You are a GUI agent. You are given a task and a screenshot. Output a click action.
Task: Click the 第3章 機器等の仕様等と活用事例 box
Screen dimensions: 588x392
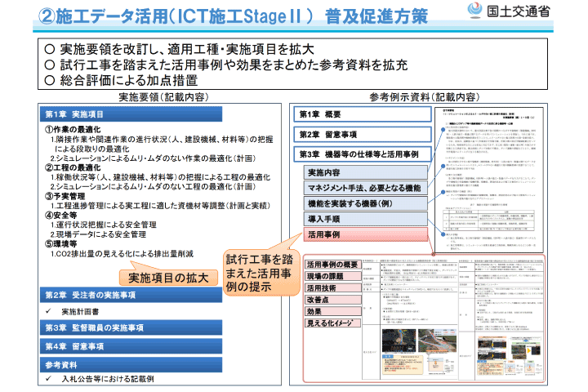coord(363,154)
